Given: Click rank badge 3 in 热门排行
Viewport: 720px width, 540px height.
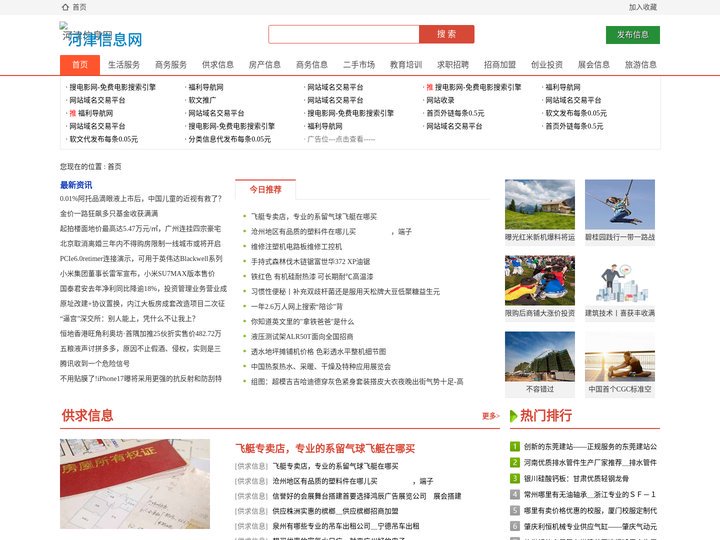Looking at the screenshot, I should tap(515, 478).
